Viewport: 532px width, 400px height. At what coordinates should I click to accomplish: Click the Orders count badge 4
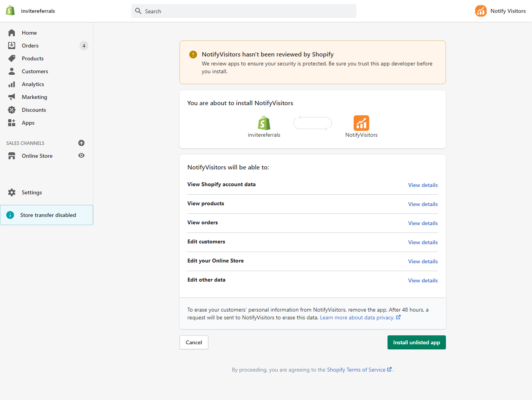tap(84, 46)
